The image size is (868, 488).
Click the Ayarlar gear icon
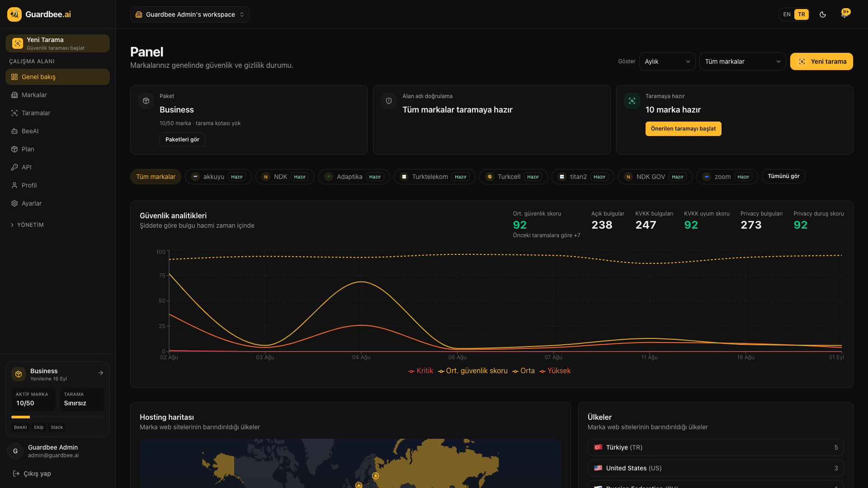point(14,203)
